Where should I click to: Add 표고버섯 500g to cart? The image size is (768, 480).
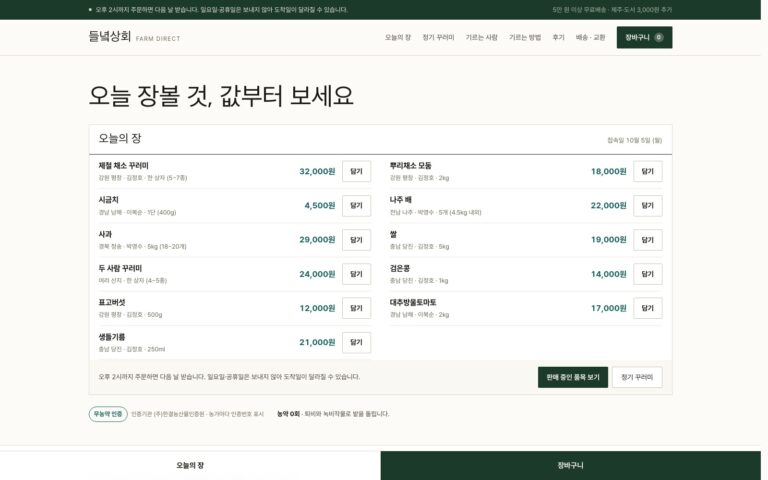pos(356,308)
